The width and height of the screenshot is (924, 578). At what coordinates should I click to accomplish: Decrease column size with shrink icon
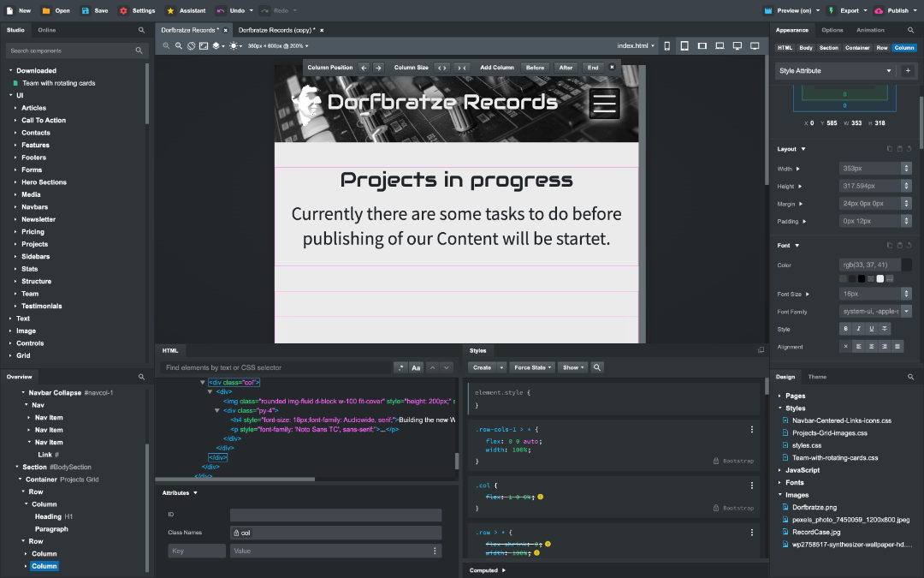pos(462,68)
